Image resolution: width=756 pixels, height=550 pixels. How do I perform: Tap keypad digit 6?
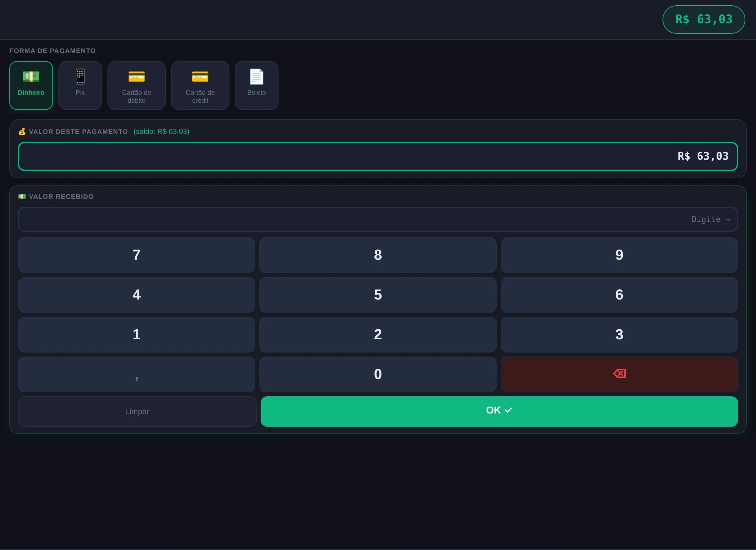619,295
